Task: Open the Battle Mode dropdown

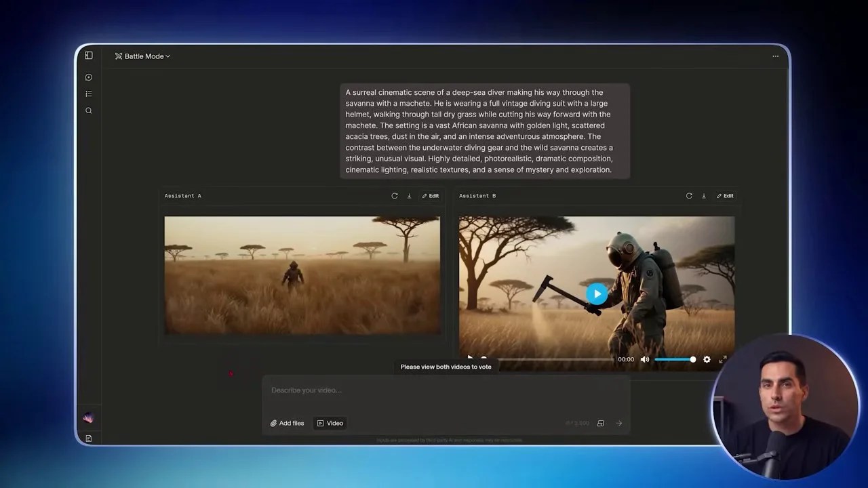Action: pyautogui.click(x=142, y=56)
